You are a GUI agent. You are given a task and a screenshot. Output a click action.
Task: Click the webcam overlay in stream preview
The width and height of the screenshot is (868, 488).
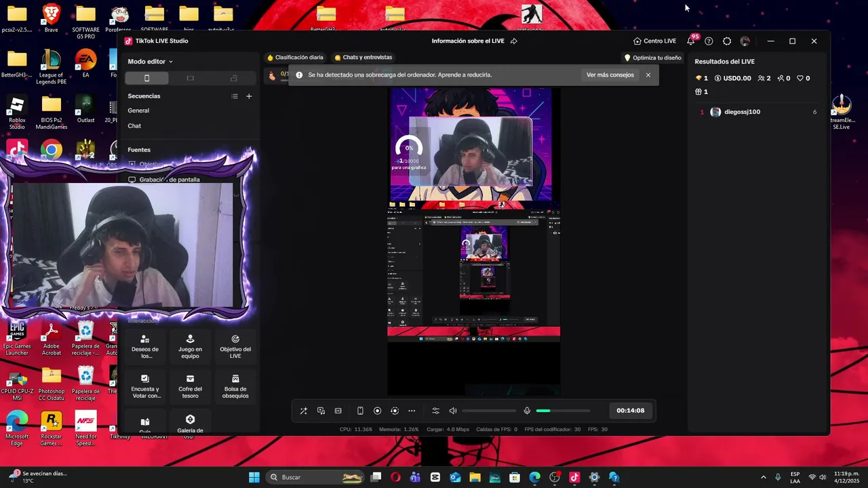pyautogui.click(x=470, y=152)
